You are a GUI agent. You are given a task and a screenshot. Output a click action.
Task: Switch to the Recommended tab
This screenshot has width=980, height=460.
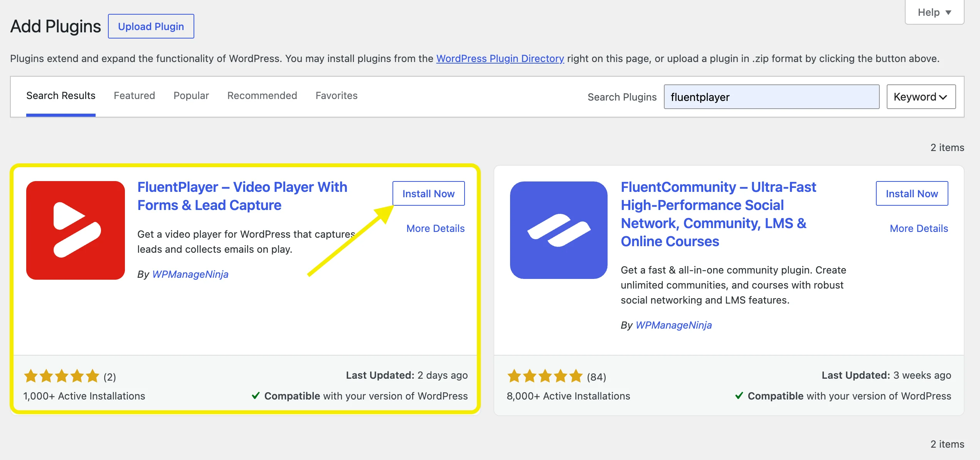pyautogui.click(x=262, y=96)
